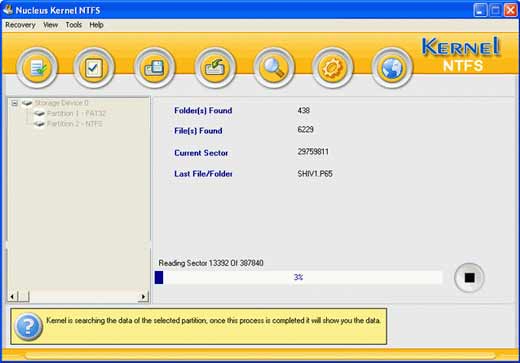Collapse the Storage Device 0 tree node
The width and height of the screenshot is (520, 363).
pyautogui.click(x=14, y=103)
